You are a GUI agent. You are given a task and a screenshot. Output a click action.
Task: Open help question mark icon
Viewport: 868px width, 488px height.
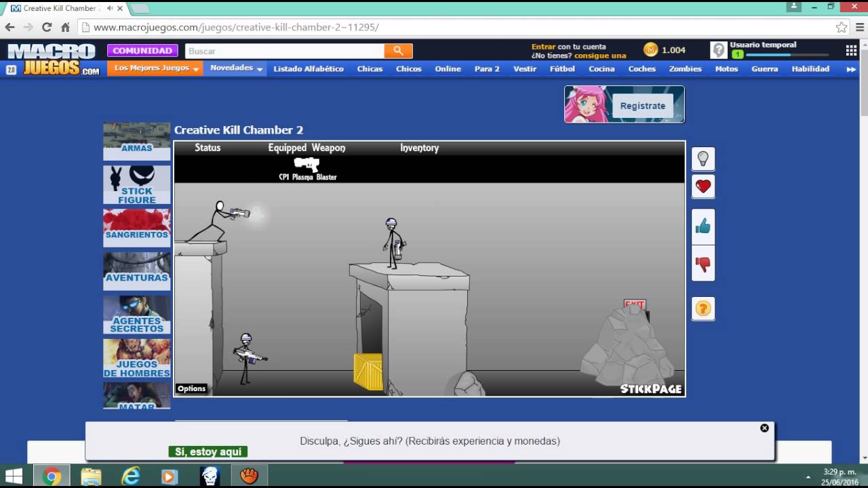pos(703,308)
